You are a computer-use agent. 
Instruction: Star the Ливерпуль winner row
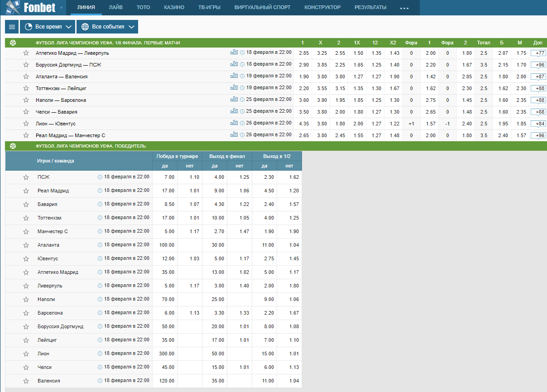coord(26,286)
